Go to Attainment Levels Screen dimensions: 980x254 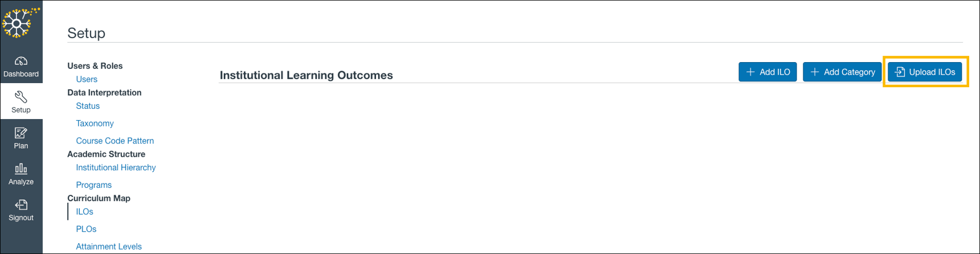point(109,247)
